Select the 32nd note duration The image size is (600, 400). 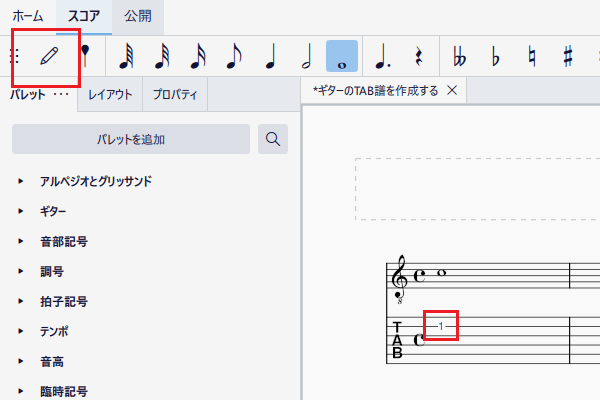pyautogui.click(x=162, y=56)
